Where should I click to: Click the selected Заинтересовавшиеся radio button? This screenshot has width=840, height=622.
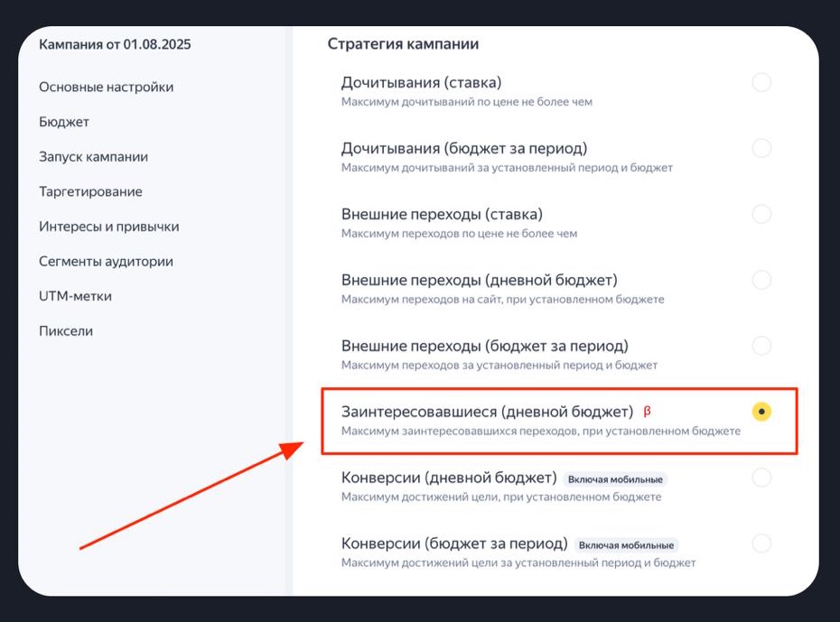tap(761, 412)
